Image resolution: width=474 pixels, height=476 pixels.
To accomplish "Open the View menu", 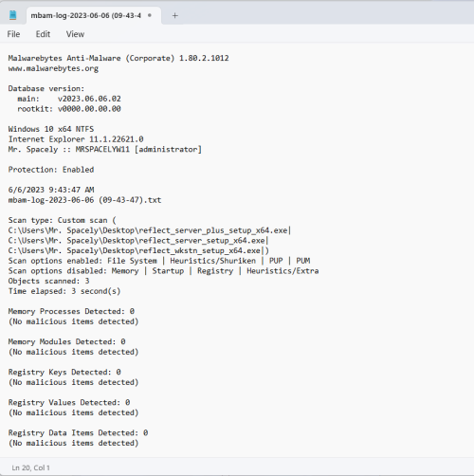I will pyautogui.click(x=75, y=34).
